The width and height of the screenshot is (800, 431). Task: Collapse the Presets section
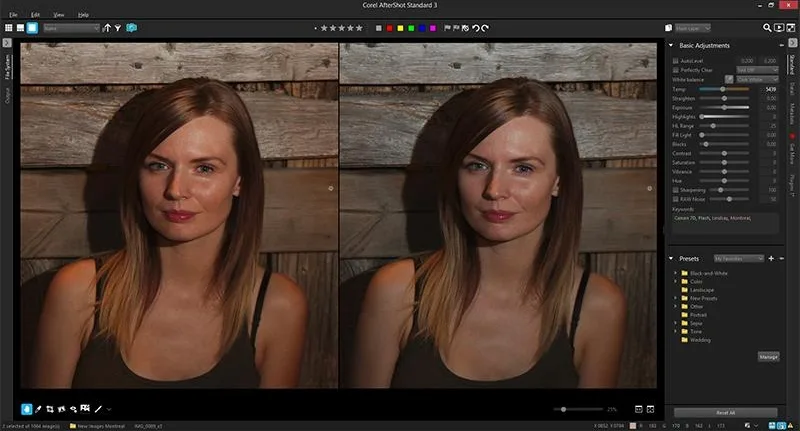coord(671,259)
